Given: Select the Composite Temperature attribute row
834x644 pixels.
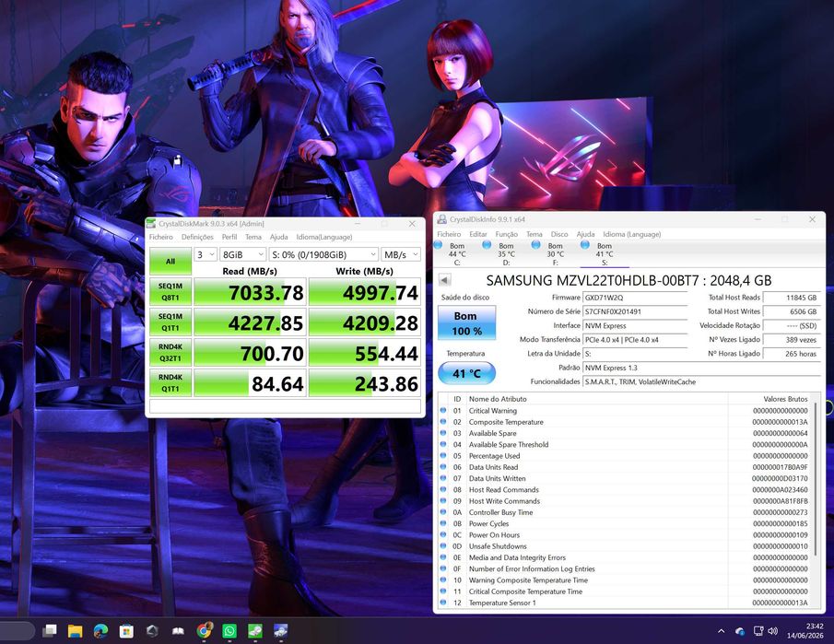Looking at the screenshot, I should 625,422.
